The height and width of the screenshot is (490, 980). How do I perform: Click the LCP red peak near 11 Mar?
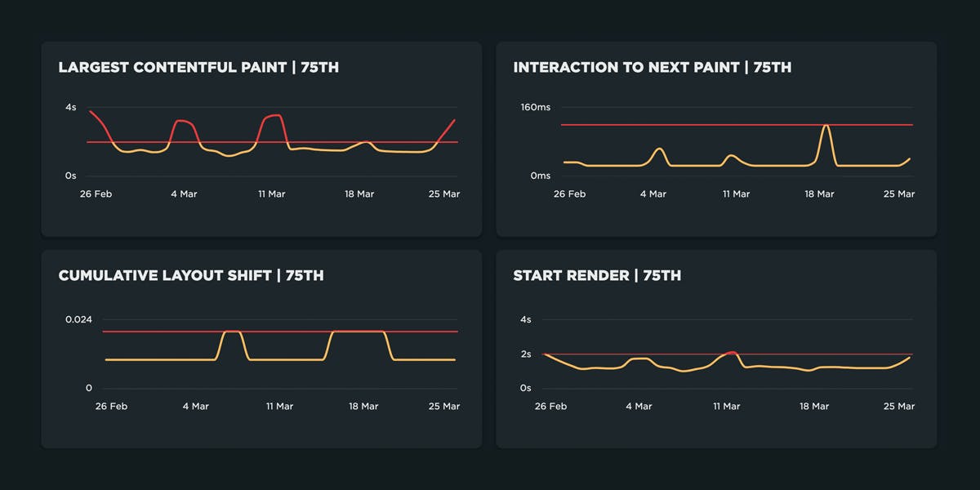coord(274,116)
